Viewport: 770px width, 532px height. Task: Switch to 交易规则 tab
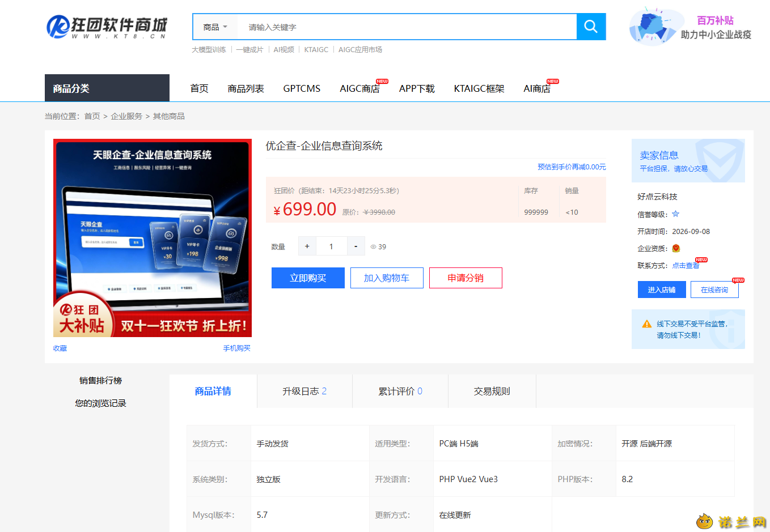point(492,391)
